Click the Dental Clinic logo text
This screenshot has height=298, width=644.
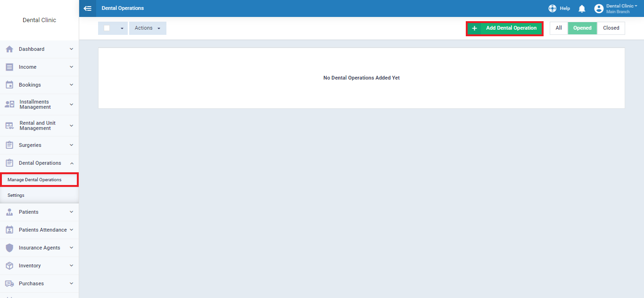(39, 20)
